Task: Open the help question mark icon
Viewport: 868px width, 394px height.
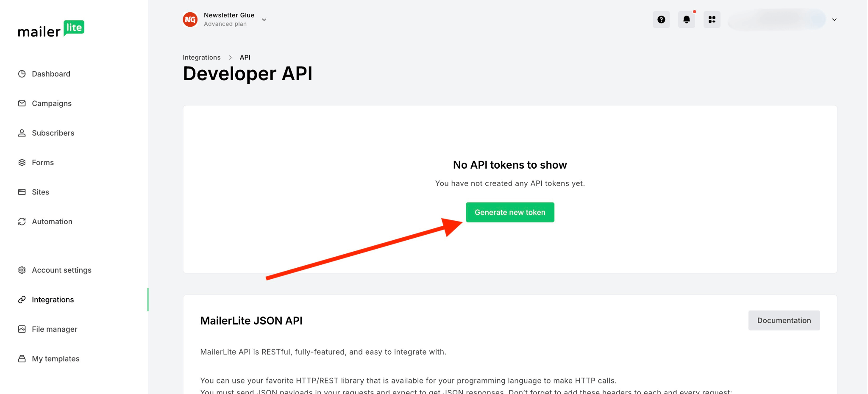Action: [661, 19]
